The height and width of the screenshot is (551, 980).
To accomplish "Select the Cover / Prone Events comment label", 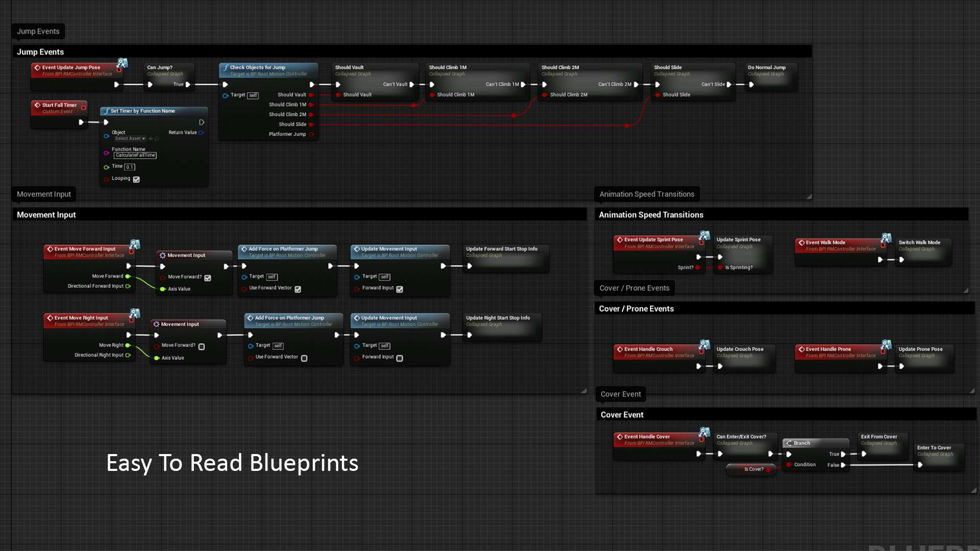I will click(634, 288).
